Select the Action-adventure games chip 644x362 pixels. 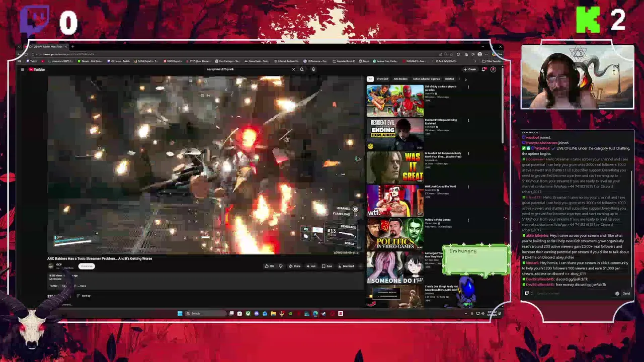pos(426,79)
